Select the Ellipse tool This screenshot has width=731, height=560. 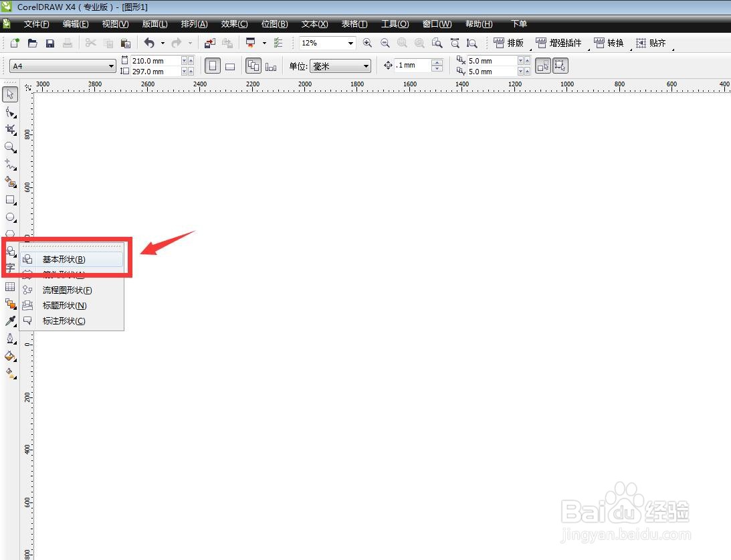[x=10, y=217]
